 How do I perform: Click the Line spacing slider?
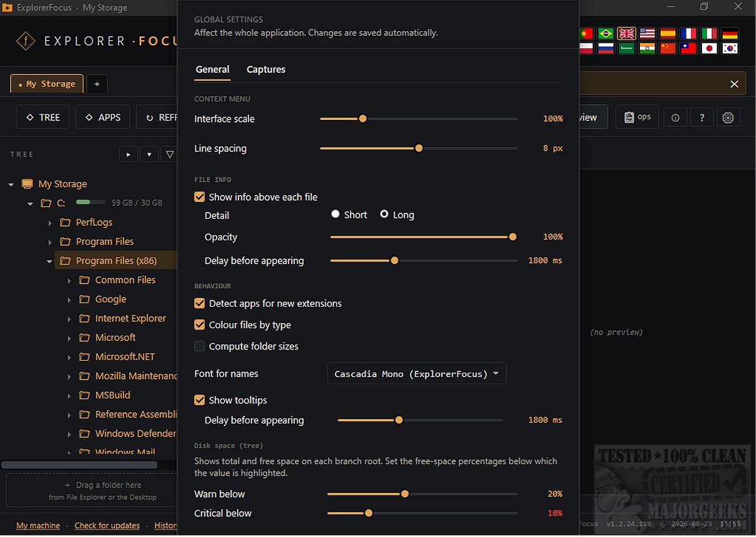pos(418,149)
